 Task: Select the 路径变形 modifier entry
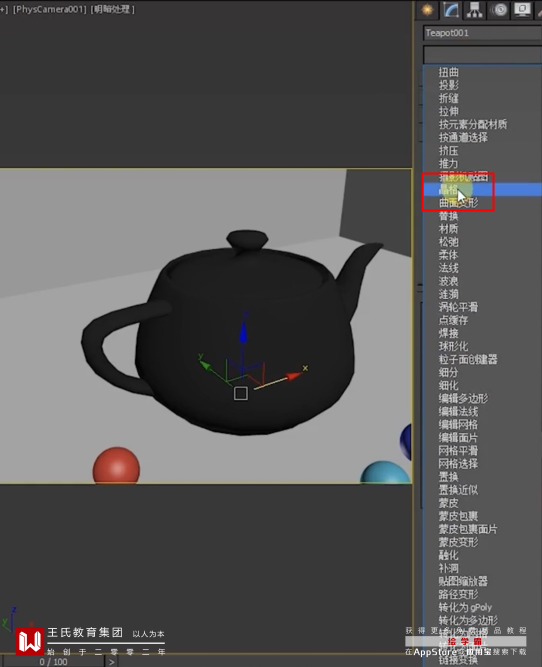(458, 594)
